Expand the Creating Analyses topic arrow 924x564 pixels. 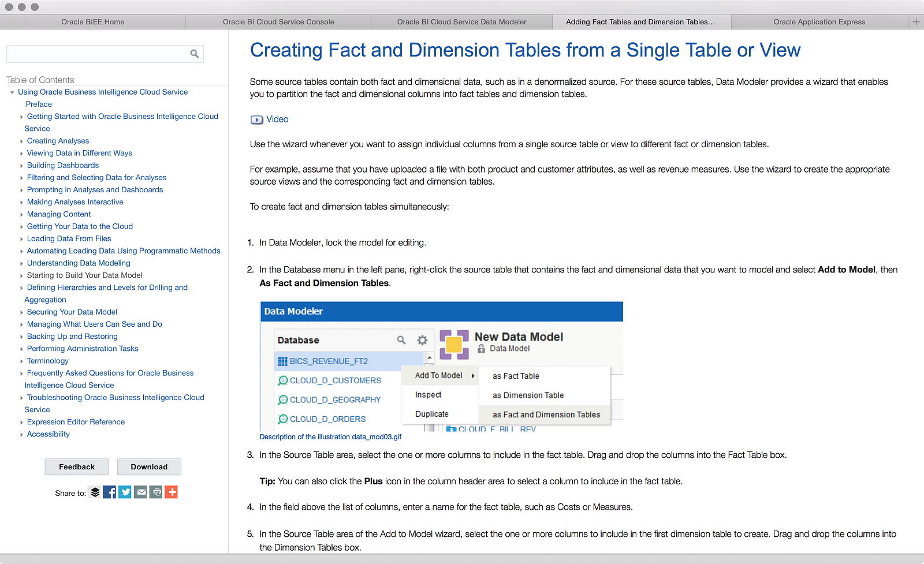click(x=21, y=141)
